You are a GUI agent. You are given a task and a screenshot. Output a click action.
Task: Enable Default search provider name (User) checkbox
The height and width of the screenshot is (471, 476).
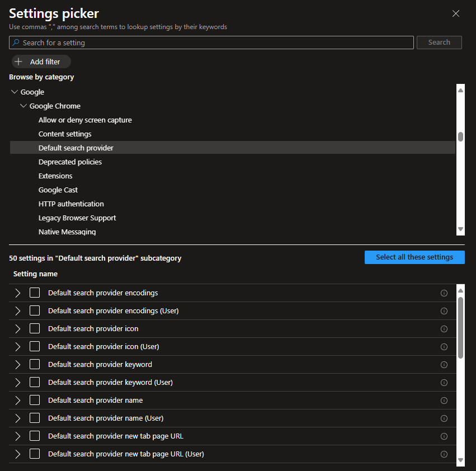coord(35,418)
